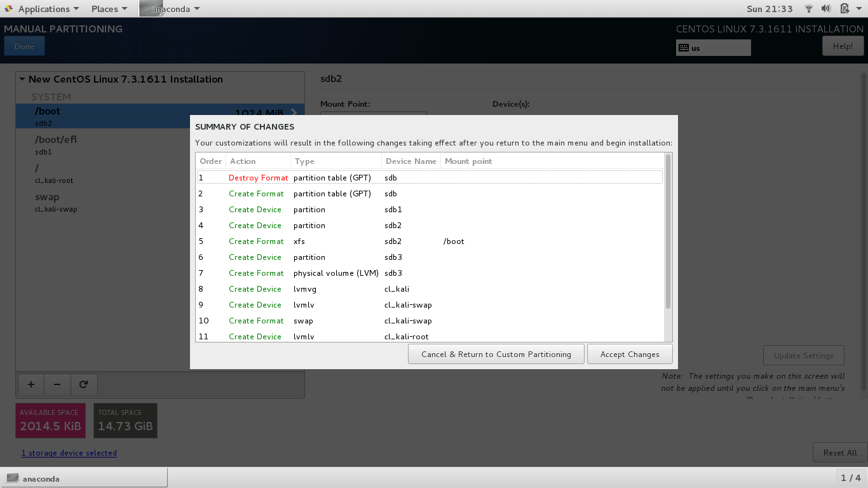Open the '1 storage device selected' link
The width and height of the screenshot is (868, 488).
[69, 453]
